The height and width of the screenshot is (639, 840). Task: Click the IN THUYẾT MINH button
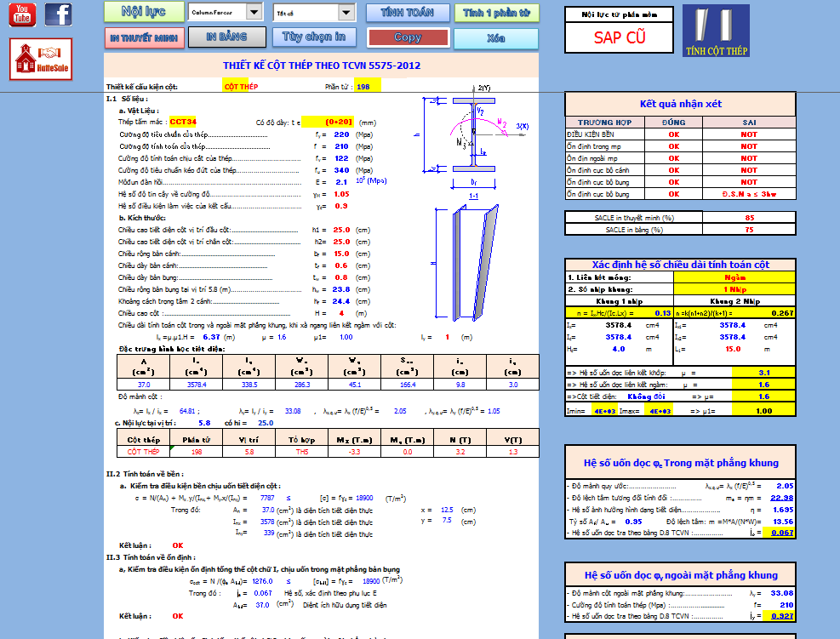click(145, 37)
